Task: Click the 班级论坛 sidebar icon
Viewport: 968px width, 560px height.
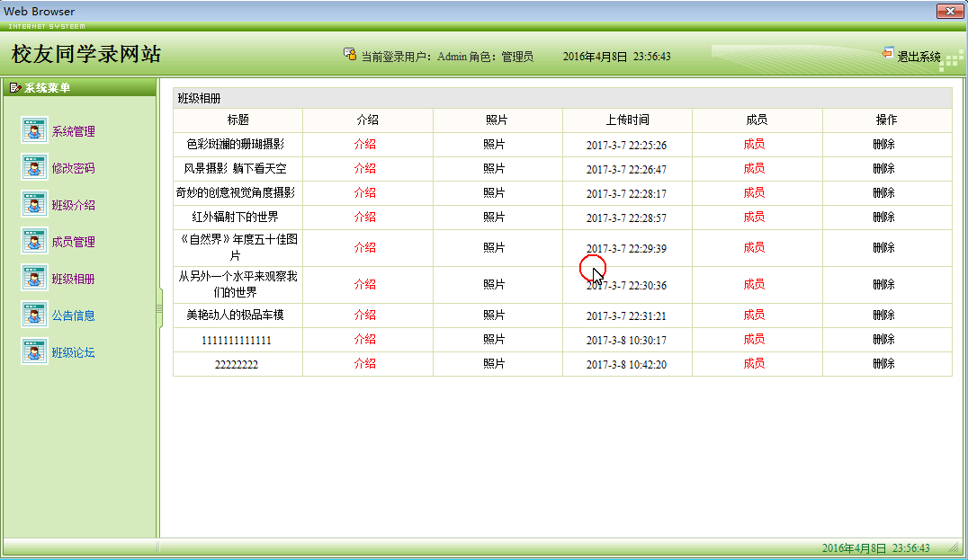Action: tap(34, 351)
